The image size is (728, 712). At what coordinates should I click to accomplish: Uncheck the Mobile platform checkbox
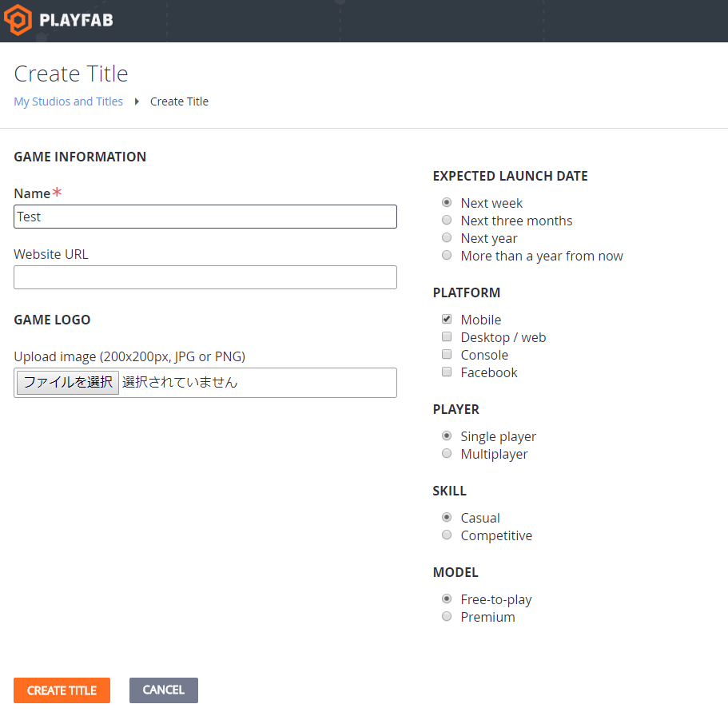(x=447, y=319)
